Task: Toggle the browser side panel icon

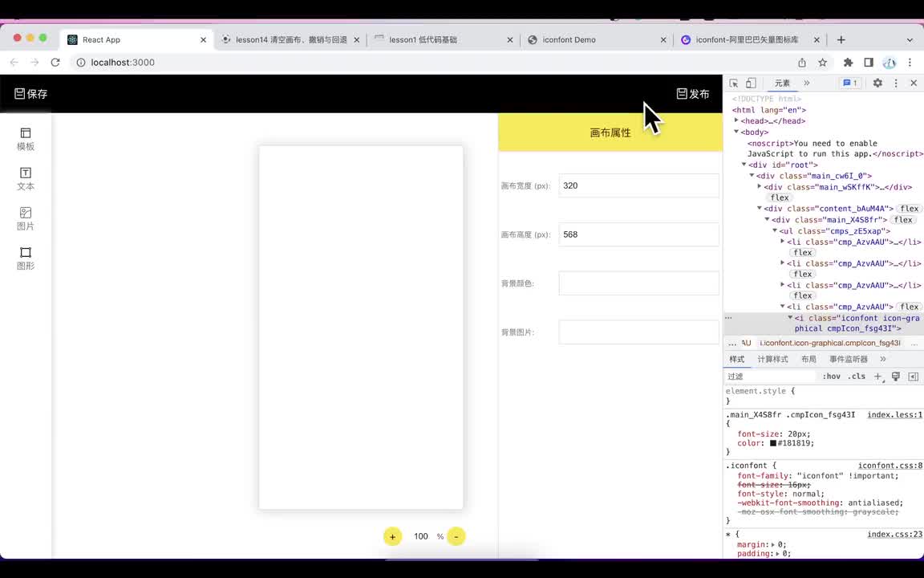Action: click(869, 62)
